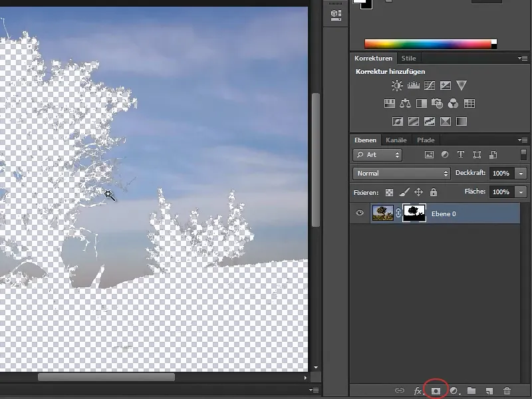Switch to the Stile tab
The width and height of the screenshot is (532, 399).
(x=408, y=59)
